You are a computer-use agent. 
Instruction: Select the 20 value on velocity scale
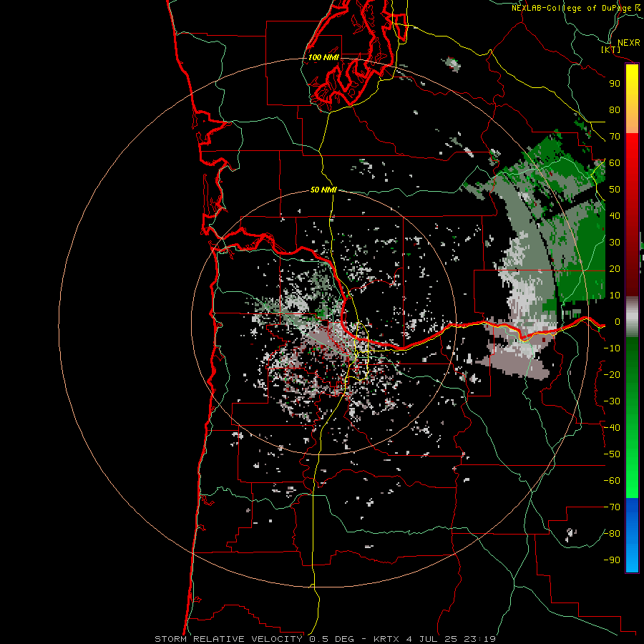615,269
